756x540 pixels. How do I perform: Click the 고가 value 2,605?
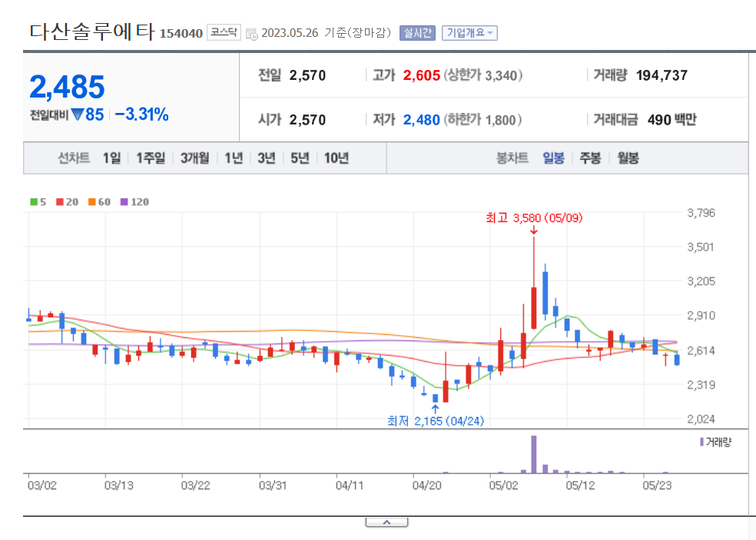[421, 76]
